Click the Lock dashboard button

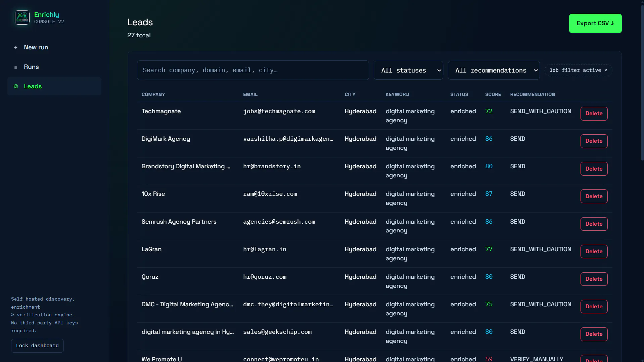[x=37, y=346]
